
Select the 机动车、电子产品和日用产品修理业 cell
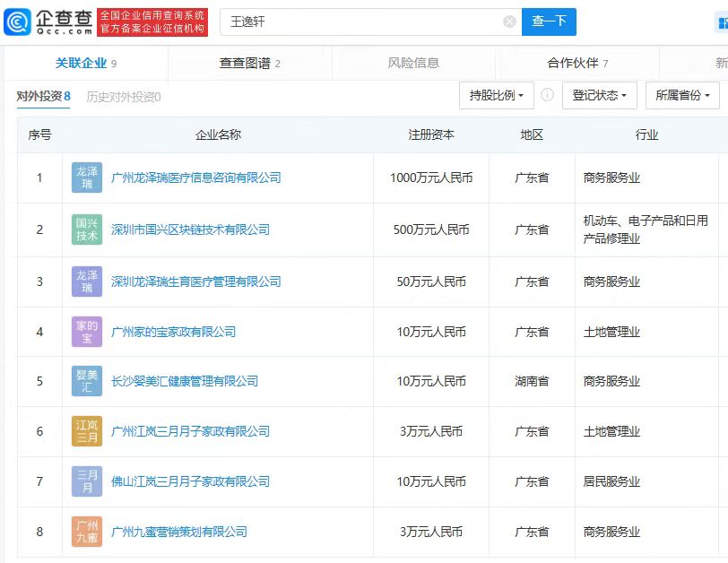[646, 230]
